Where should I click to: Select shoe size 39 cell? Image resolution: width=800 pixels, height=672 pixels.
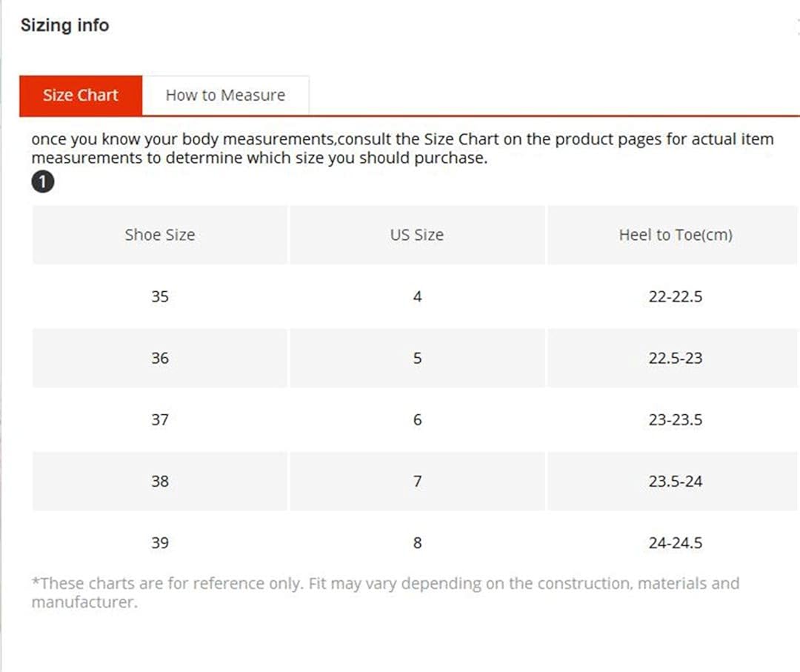160,542
